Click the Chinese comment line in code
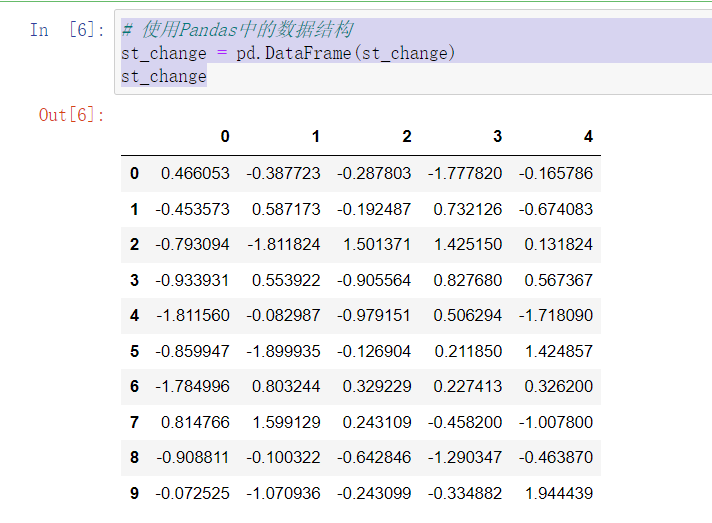712x523 pixels. coord(237,30)
